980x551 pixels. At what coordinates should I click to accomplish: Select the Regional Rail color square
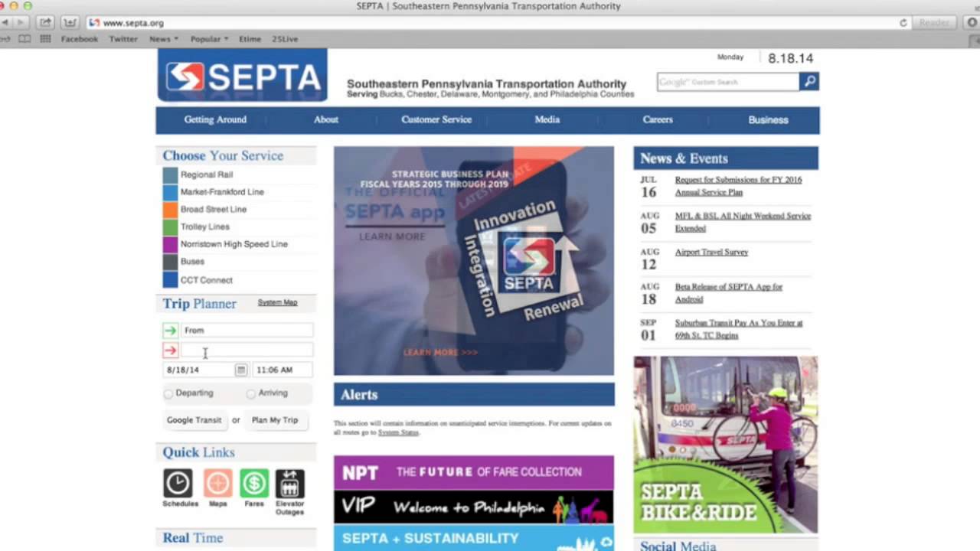coord(170,174)
